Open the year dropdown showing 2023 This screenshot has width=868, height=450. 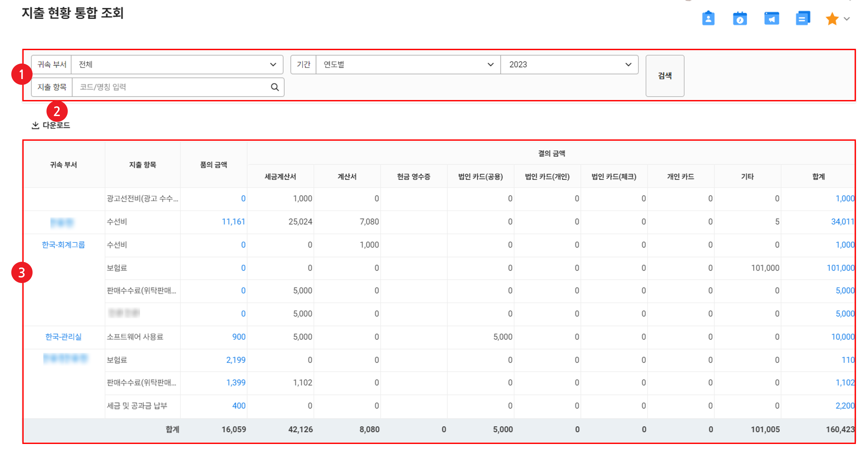pyautogui.click(x=569, y=64)
